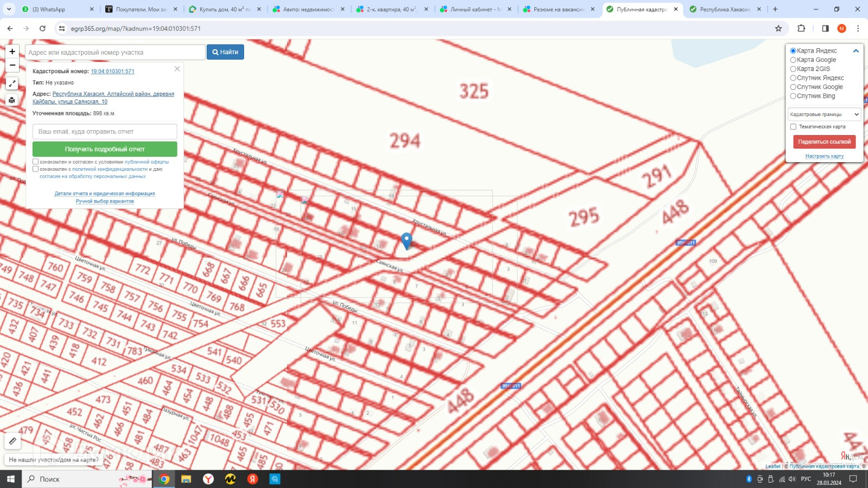The image size is (868, 488).
Task: Zoom out of the cadastral map
Action: pos(12,65)
